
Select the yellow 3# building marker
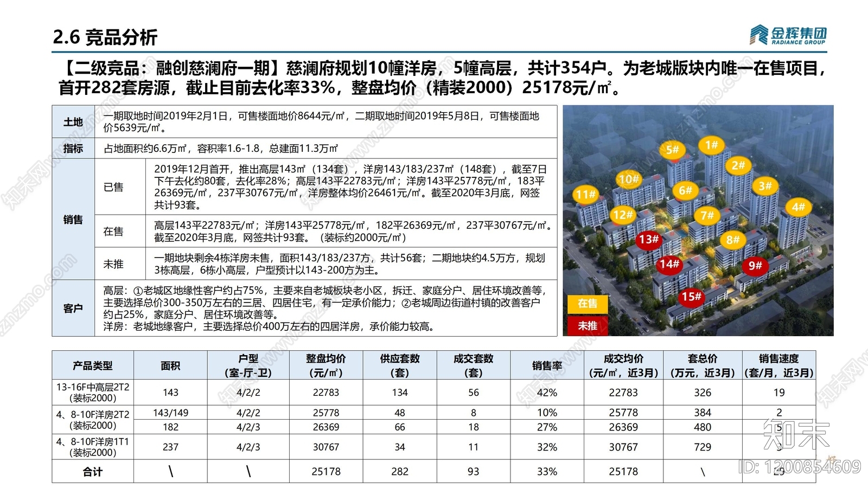coord(765,186)
